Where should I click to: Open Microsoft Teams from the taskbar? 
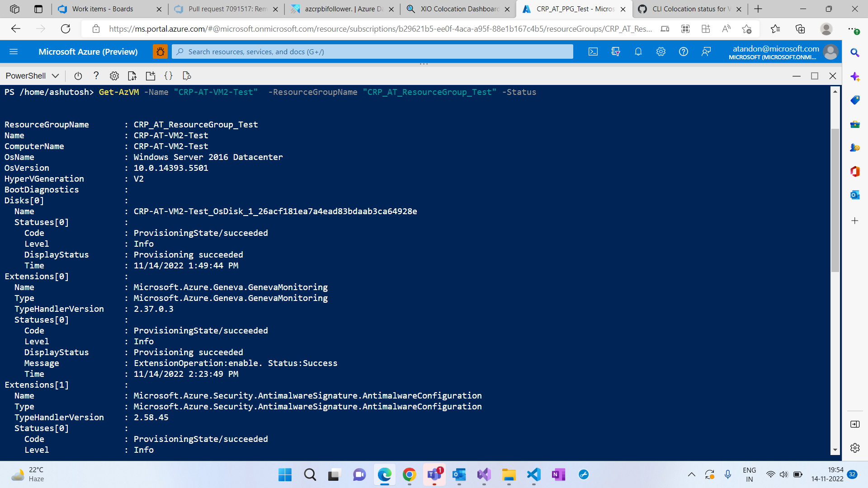(x=434, y=475)
